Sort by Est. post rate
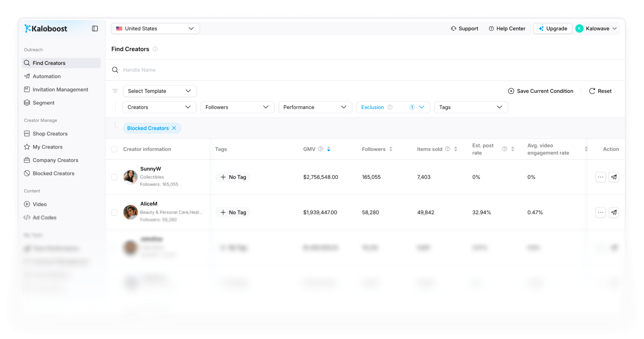Viewport: 644px width, 339px height. [x=513, y=149]
